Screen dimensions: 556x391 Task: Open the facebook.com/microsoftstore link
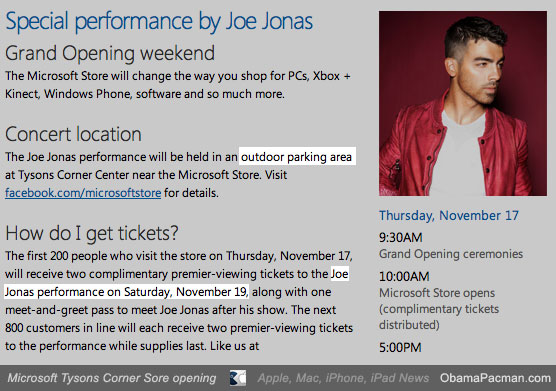pyautogui.click(x=83, y=193)
